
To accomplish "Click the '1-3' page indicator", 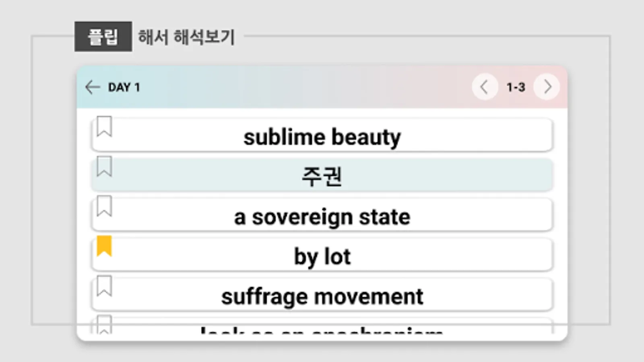I will pyautogui.click(x=516, y=87).
